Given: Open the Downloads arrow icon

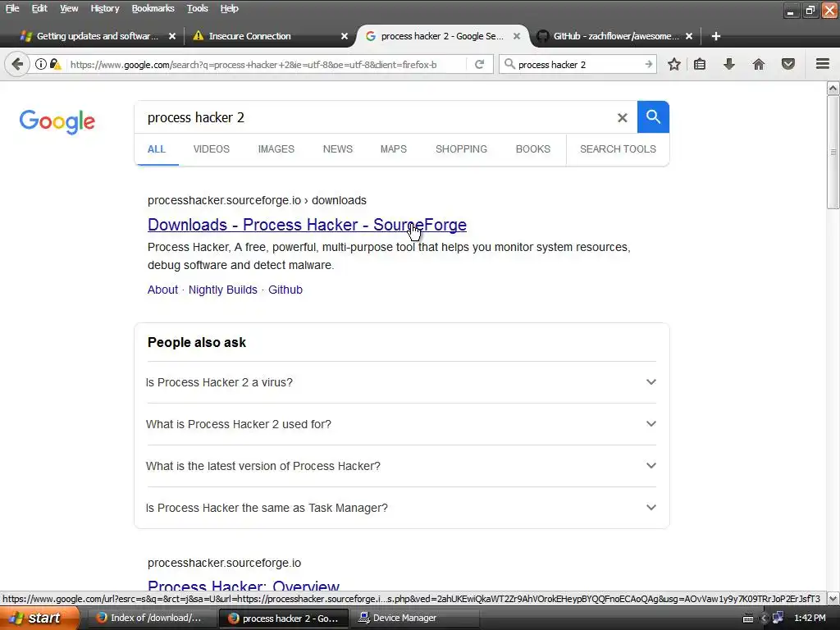Looking at the screenshot, I should tap(729, 64).
